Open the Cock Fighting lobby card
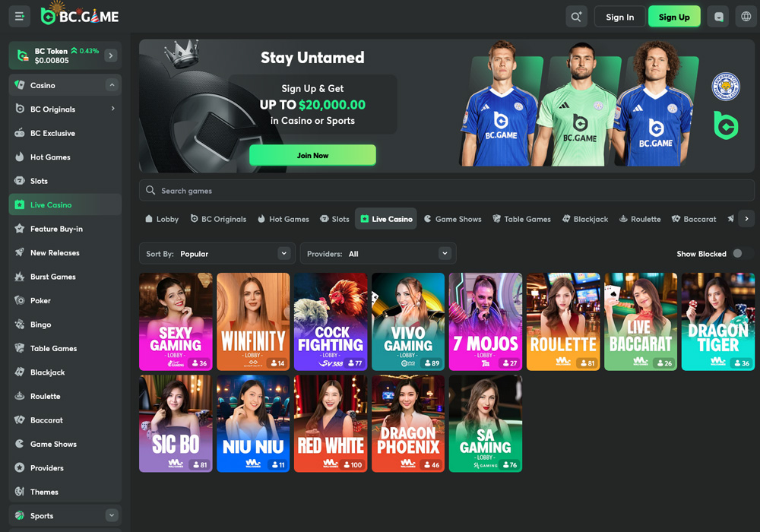 point(331,321)
